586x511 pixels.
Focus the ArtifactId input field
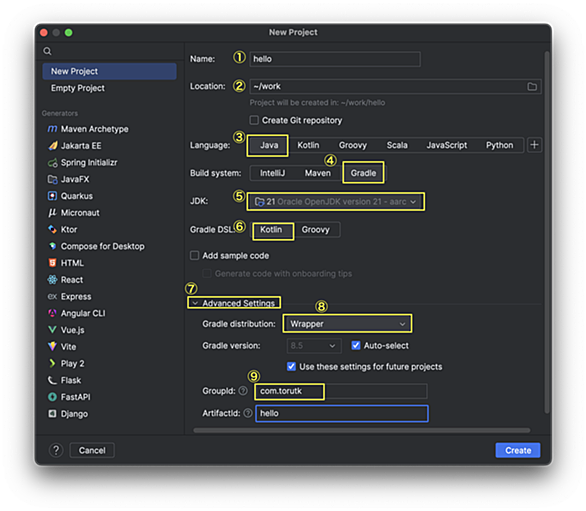point(342,413)
